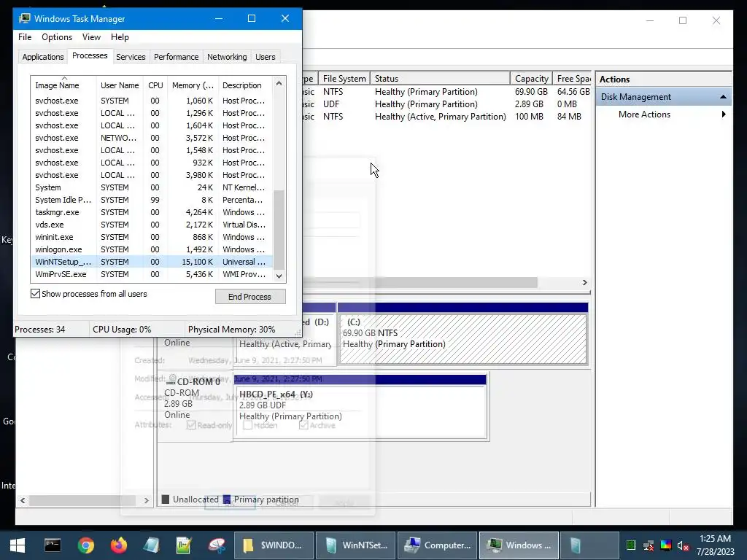Switch to the Performance tab
Viewport: 747px width, 560px height.
point(176,57)
